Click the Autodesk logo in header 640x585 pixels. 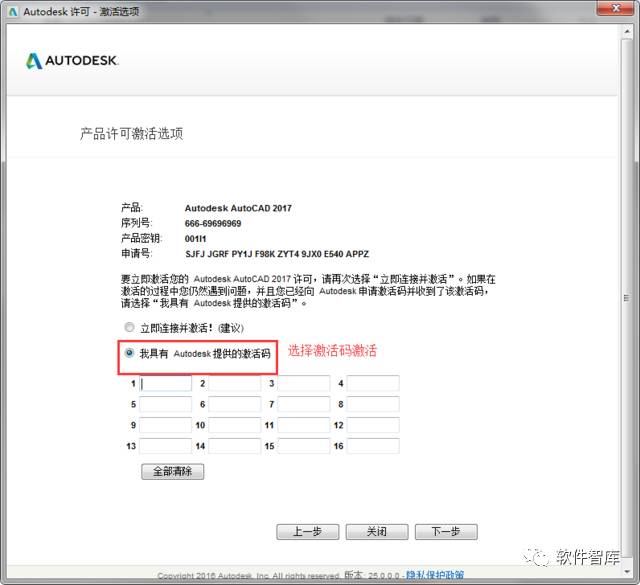click(72, 61)
